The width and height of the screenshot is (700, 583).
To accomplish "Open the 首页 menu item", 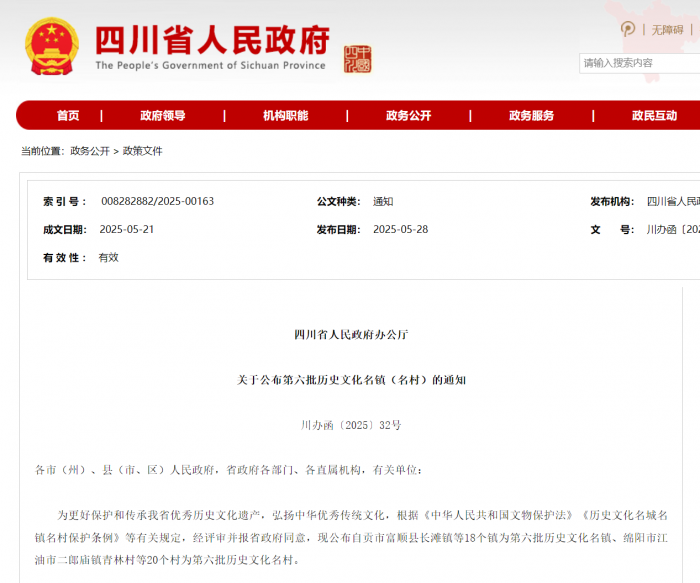I will [68, 116].
